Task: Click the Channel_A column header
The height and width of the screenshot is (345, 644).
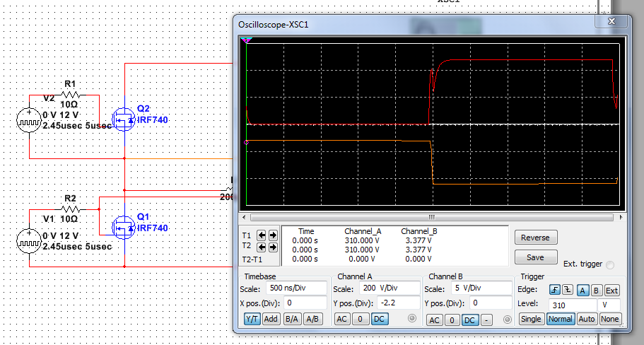Action: (x=363, y=231)
